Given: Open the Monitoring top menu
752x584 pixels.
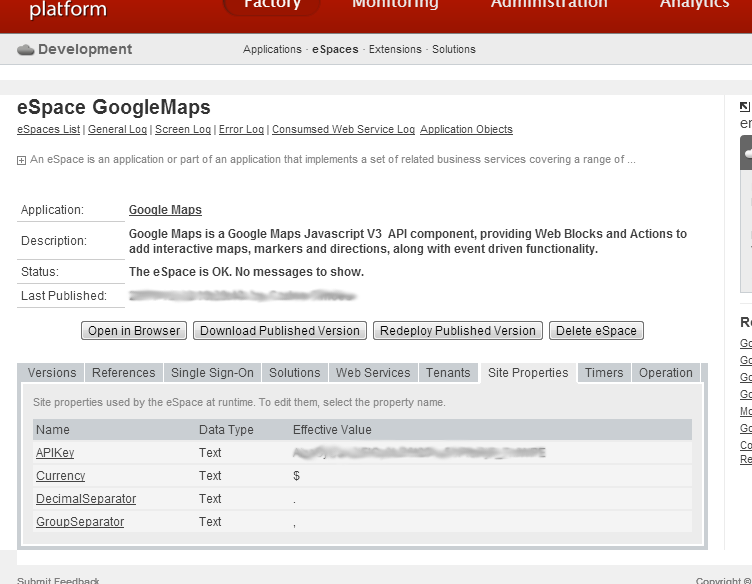Looking at the screenshot, I should [395, 4].
